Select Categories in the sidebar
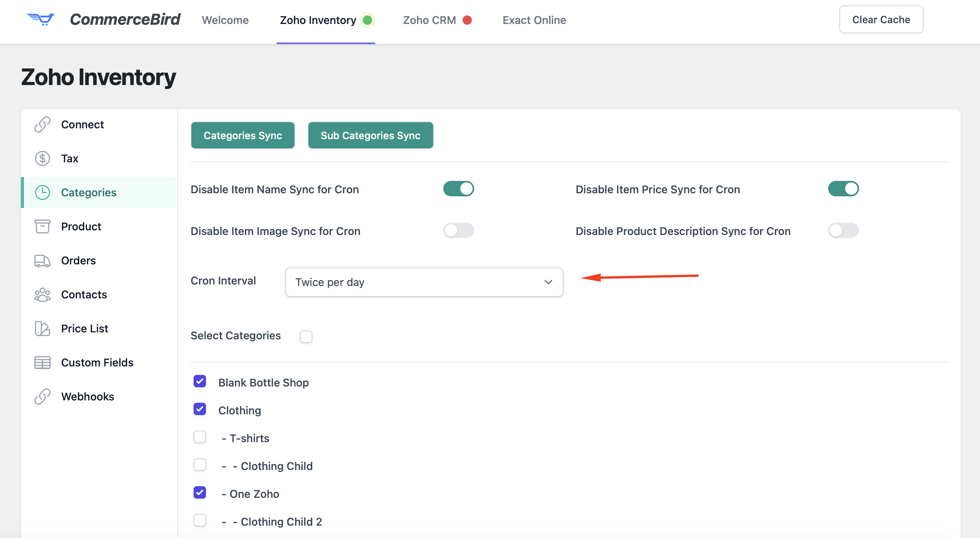The image size is (980, 538). pyautogui.click(x=99, y=192)
